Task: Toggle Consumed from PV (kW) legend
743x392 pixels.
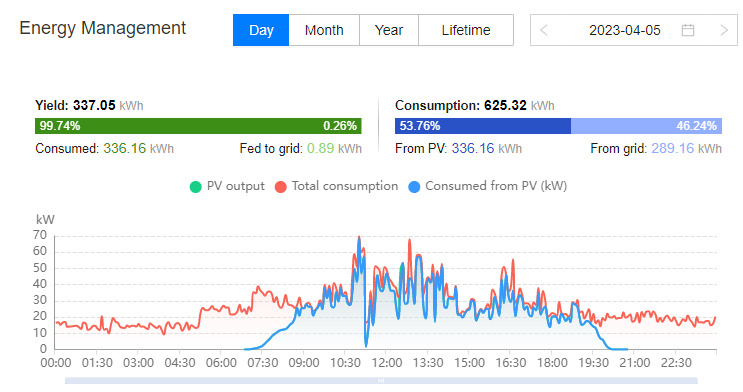Action: click(488, 186)
